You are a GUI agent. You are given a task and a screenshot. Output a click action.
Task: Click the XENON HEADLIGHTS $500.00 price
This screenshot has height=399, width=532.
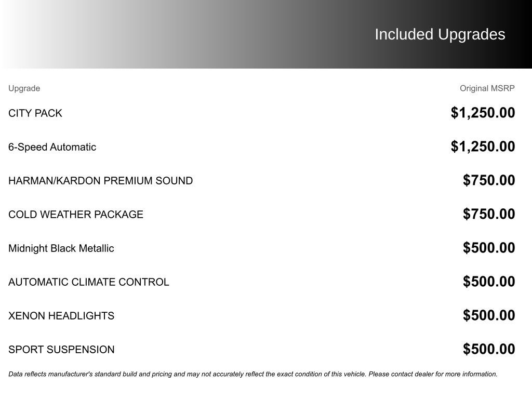(489, 315)
